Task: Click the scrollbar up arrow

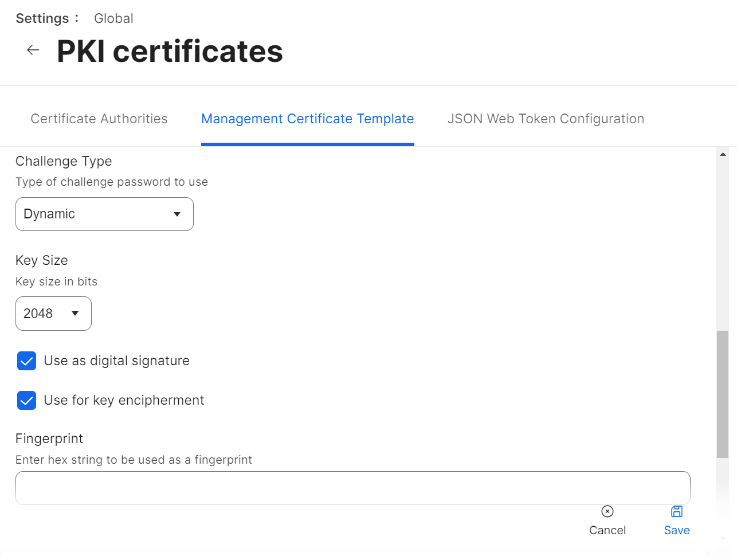Action: tap(723, 154)
